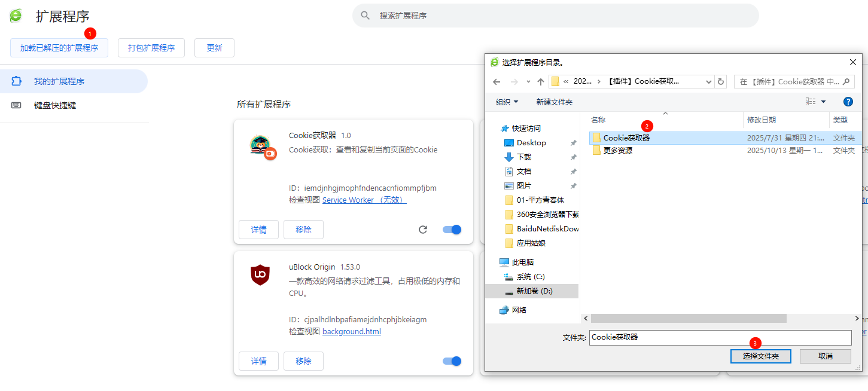
Task: Disable the Cookie获取器 extension toggle
Action: [x=452, y=230]
